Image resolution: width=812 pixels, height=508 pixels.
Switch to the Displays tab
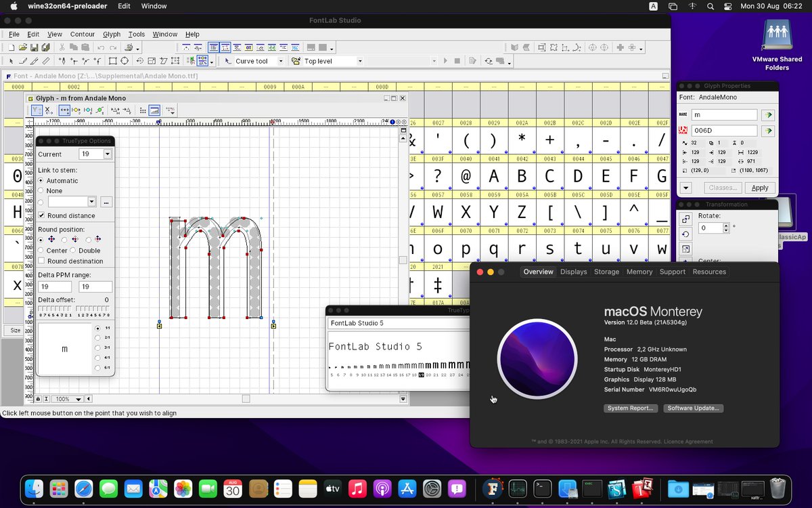click(x=574, y=272)
